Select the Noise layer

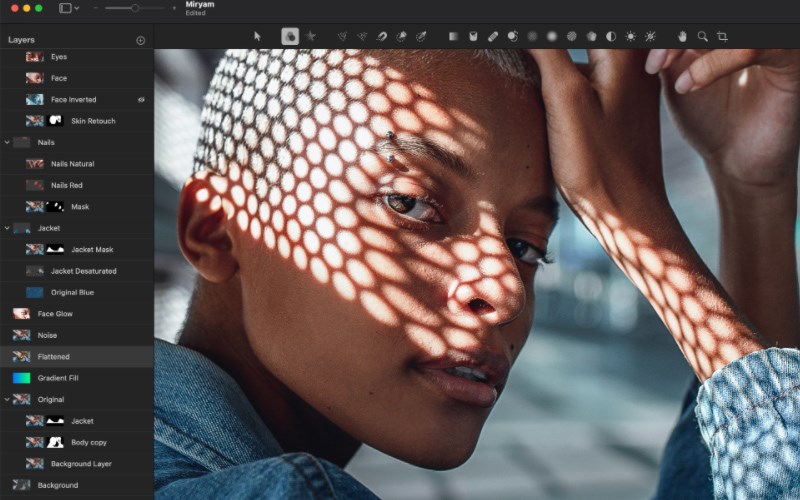point(77,335)
